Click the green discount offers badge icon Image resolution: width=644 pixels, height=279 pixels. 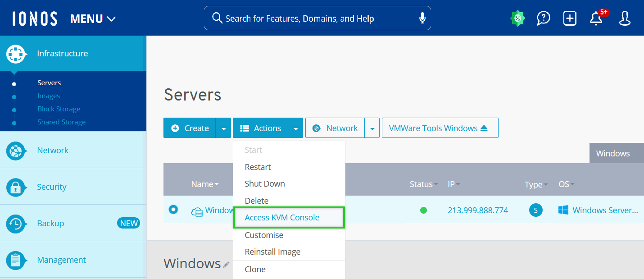click(x=517, y=18)
